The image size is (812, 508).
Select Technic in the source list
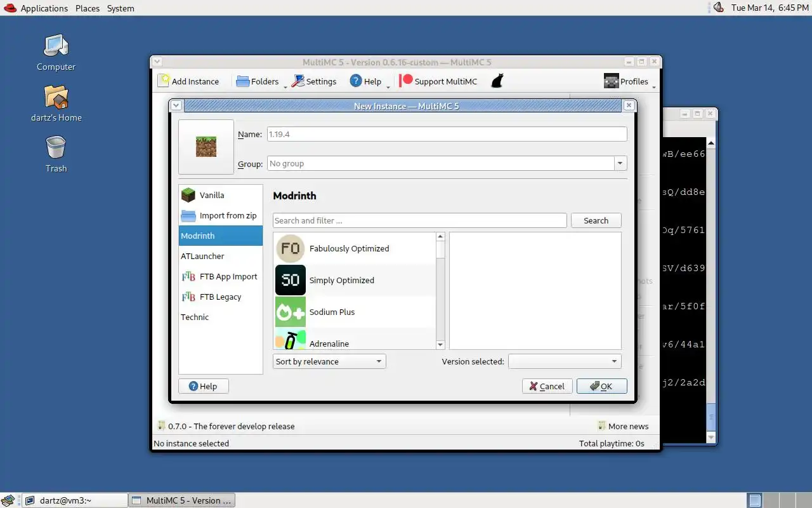[x=221, y=317]
